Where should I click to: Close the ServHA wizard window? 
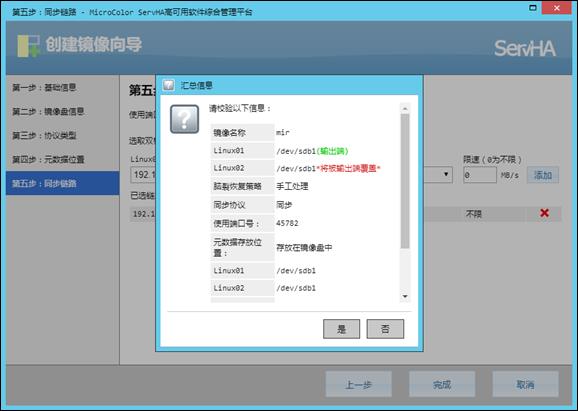coord(557,8)
